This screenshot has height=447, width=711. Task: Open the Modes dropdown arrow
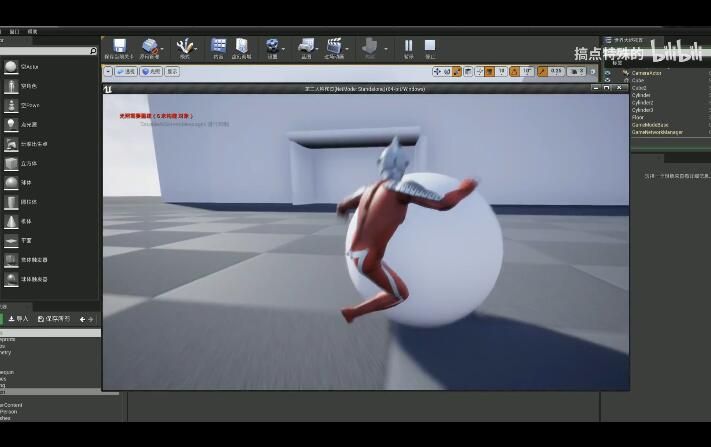click(196, 49)
